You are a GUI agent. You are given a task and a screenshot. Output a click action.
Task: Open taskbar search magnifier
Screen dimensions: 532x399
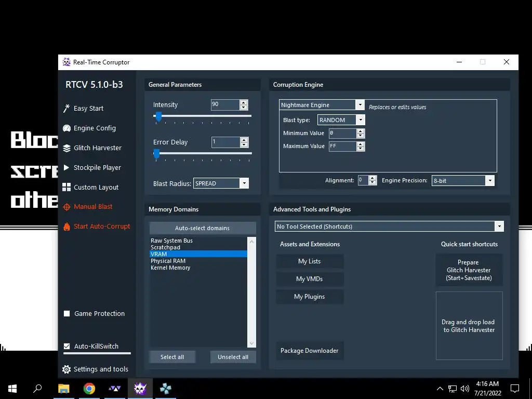pos(37,389)
